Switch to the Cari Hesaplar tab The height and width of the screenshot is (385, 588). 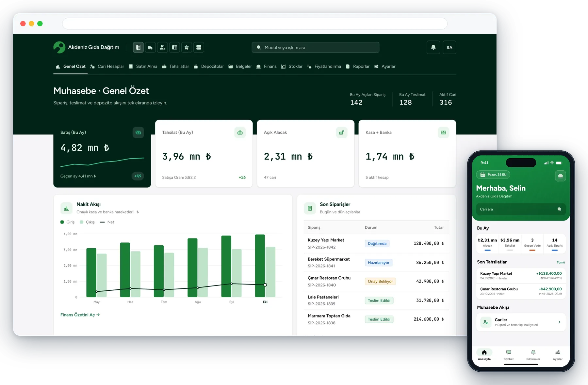tap(107, 66)
